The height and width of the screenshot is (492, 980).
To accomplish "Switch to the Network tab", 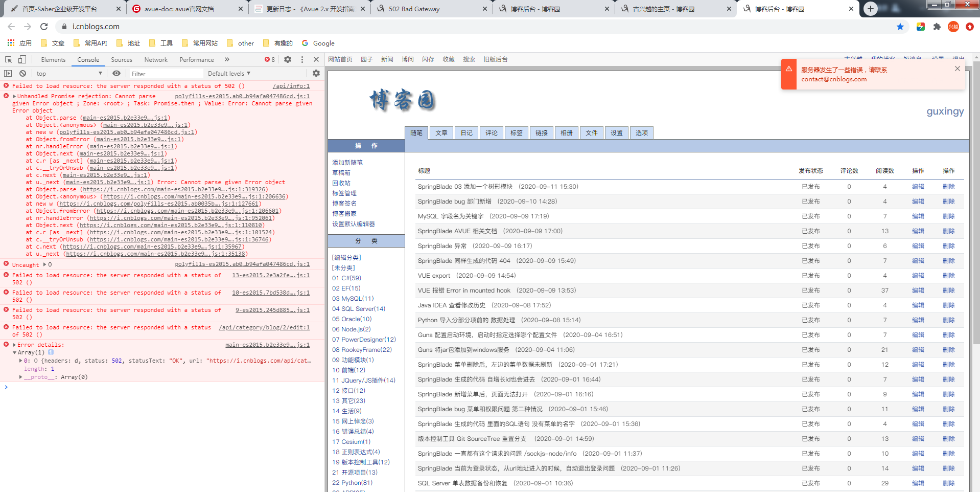I will click(156, 59).
